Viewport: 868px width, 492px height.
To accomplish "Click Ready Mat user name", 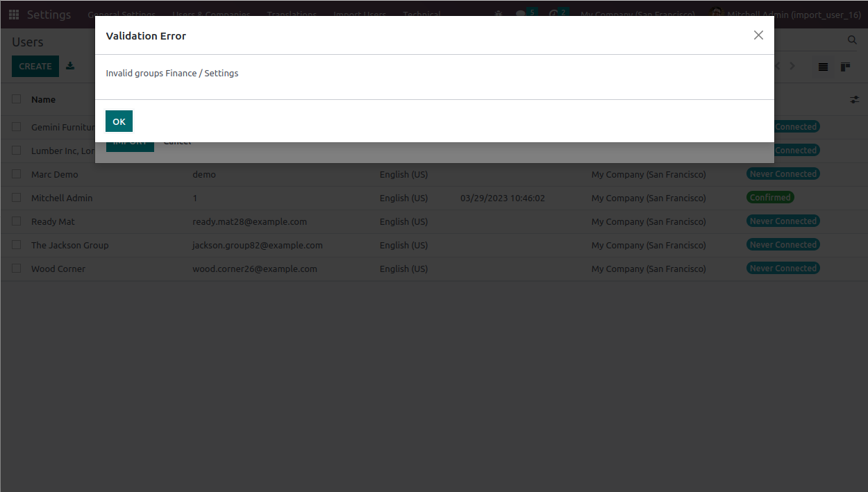I will point(53,222).
